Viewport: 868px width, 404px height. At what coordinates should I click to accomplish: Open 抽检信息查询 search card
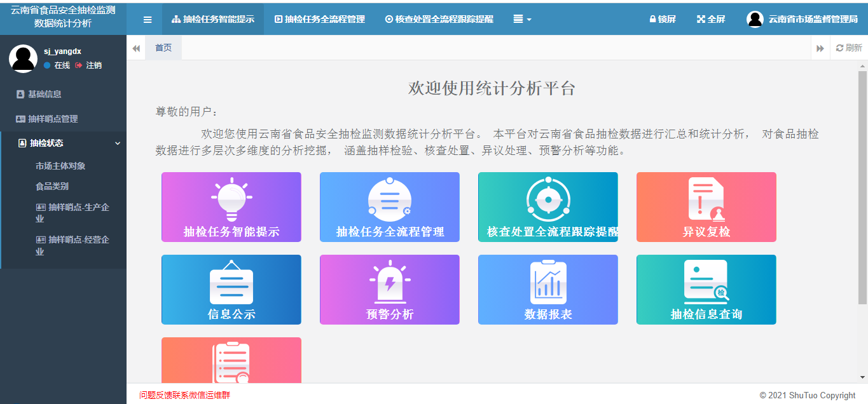(706, 290)
